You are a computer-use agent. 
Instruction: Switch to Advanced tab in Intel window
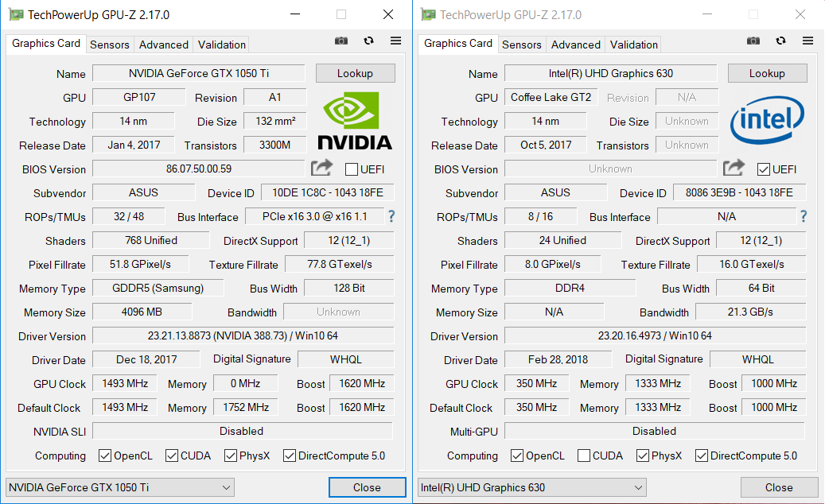pyautogui.click(x=576, y=45)
